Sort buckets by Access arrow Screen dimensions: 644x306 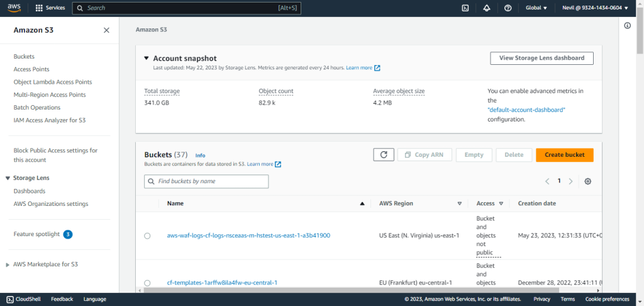pyautogui.click(x=501, y=203)
